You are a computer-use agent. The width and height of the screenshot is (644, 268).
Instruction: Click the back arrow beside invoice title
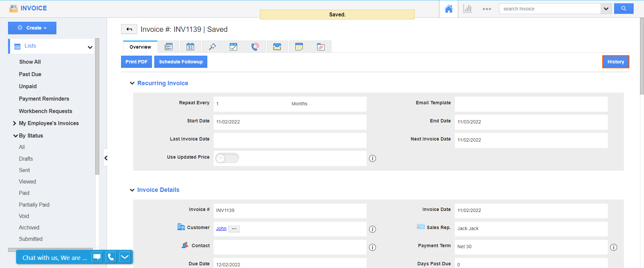click(129, 30)
